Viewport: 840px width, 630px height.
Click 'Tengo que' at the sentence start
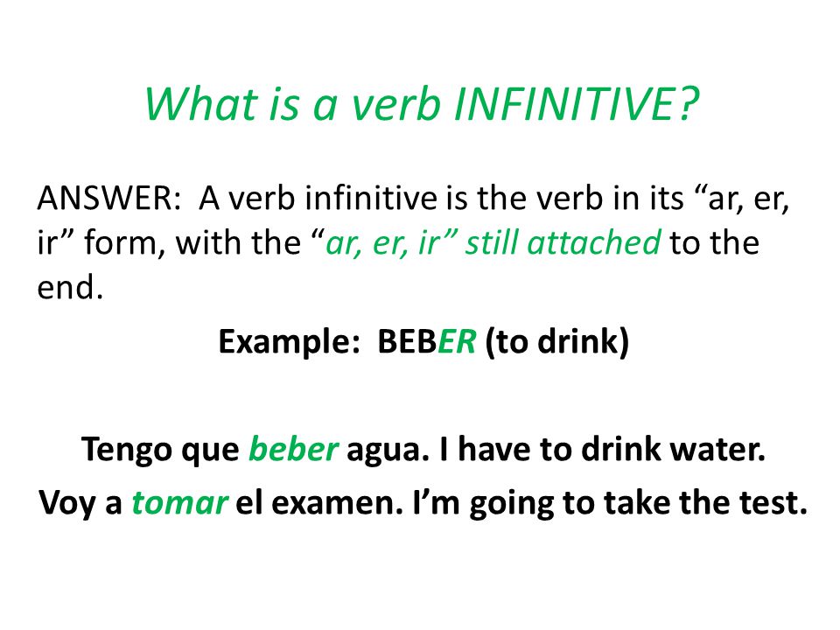[160, 450]
